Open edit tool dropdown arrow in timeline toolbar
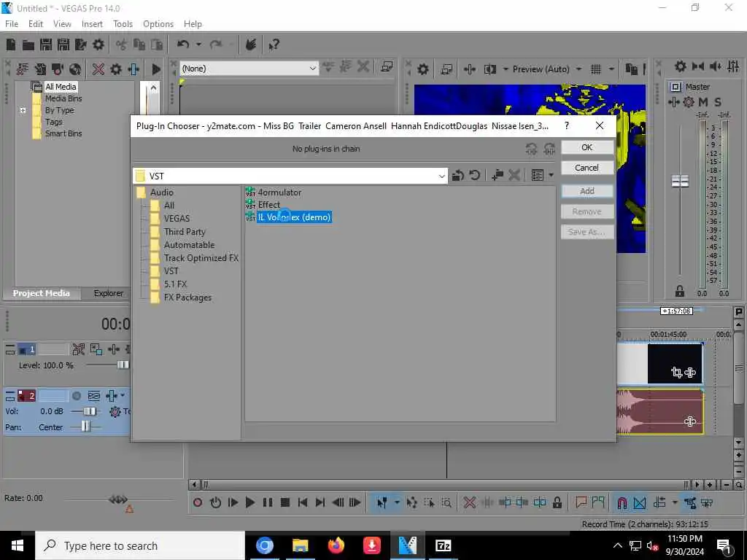Viewport: 747px width, 560px height. (396, 502)
